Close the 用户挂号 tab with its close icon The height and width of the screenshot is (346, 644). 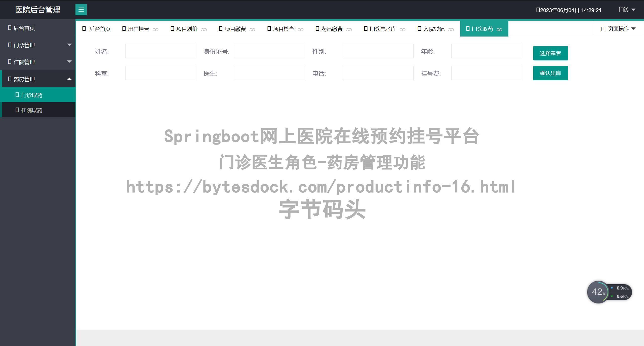155,29
